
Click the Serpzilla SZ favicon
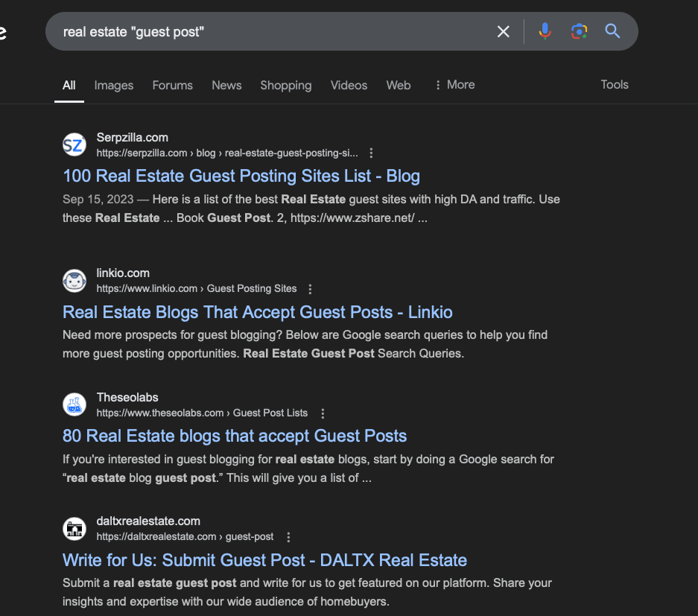click(74, 145)
